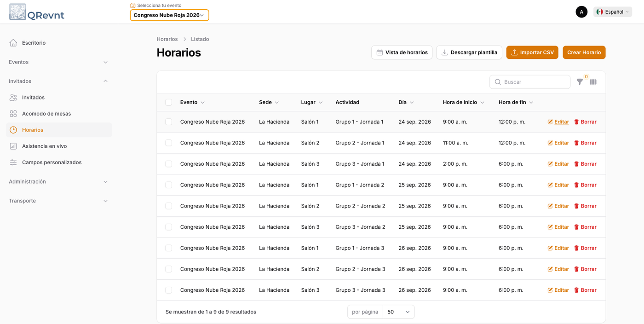Viewport: 644px width, 324px height.
Task: Open the Congreso Nube Roja 2026 event selector
Action: (x=169, y=15)
